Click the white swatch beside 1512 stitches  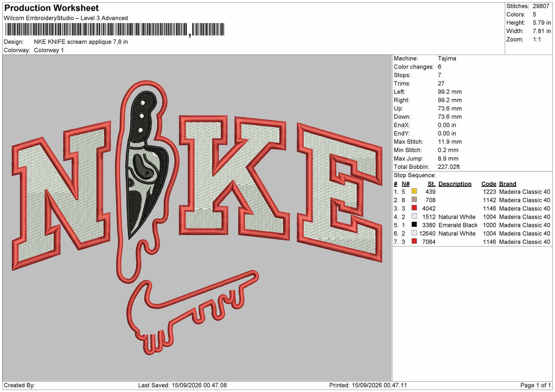[414, 216]
